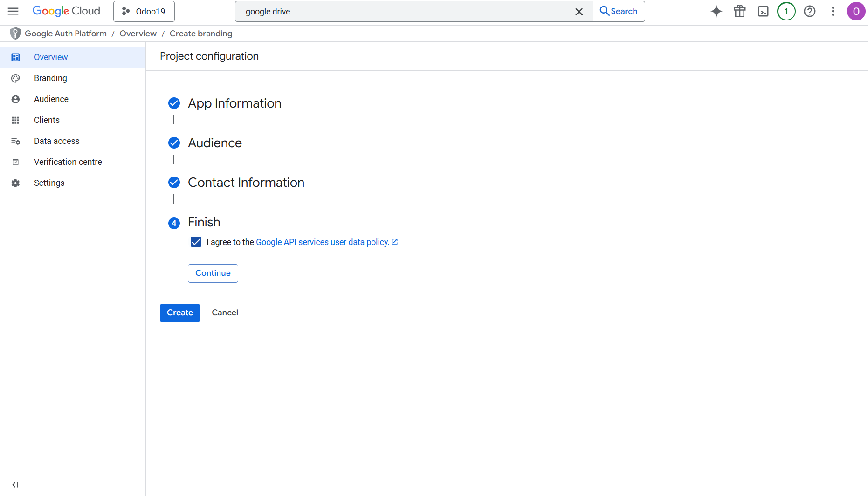The image size is (868, 496).
Task: Open Clients in the sidebar
Action: click(47, 120)
